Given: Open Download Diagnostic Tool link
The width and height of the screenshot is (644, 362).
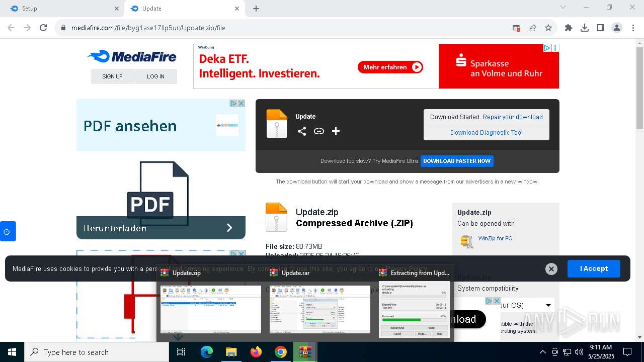Looking at the screenshot, I should (x=487, y=133).
